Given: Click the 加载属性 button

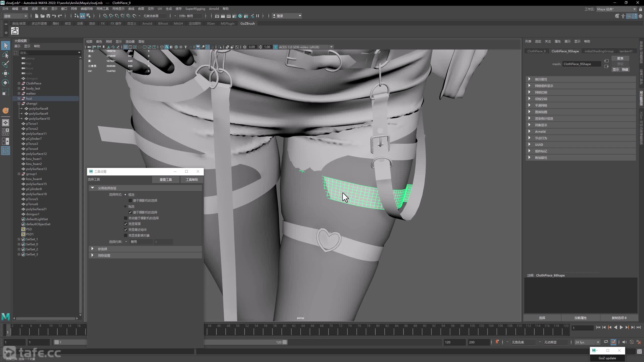Looking at the screenshot, I should [x=581, y=318].
